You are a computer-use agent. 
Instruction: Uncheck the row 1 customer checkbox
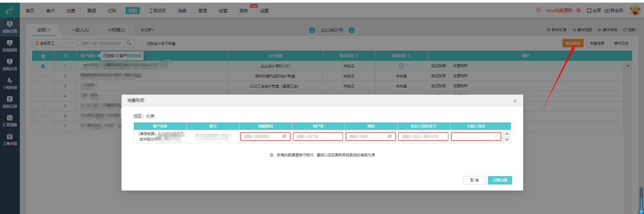43,66
